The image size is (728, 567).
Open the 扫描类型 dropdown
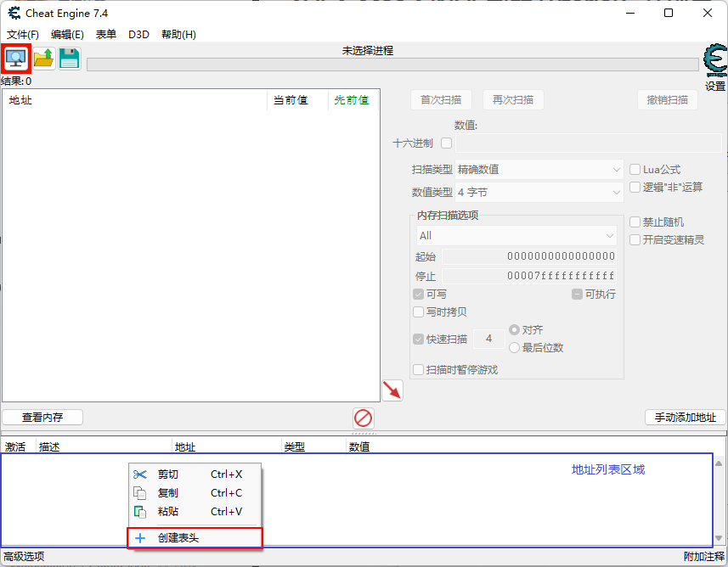[x=538, y=168]
